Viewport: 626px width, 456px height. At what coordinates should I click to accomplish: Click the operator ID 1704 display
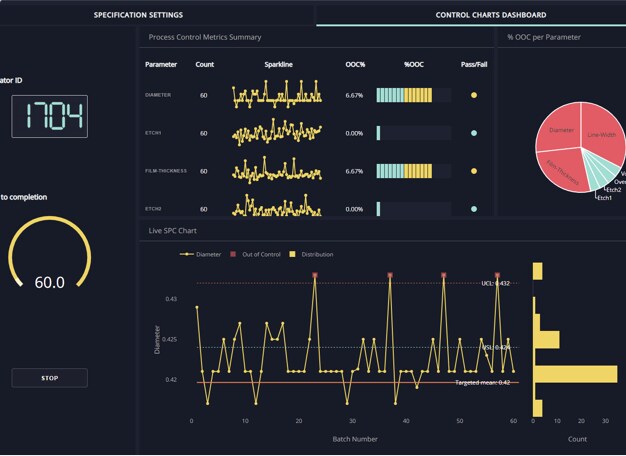coord(50,116)
